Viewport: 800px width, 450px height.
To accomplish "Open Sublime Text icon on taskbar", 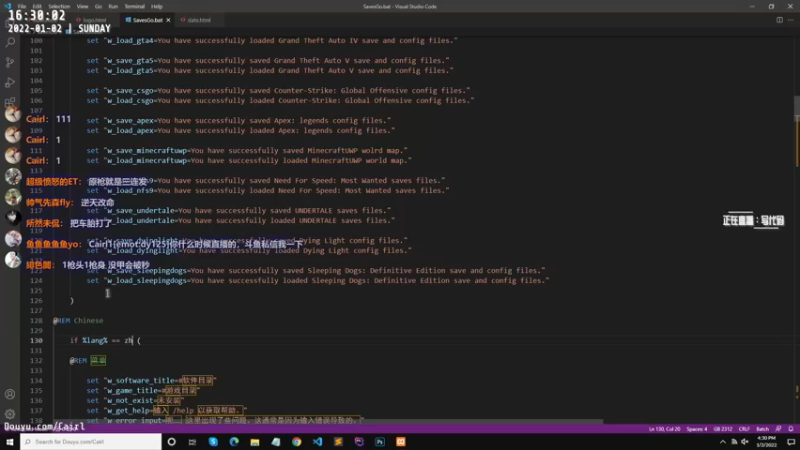I will pyautogui.click(x=338, y=442).
